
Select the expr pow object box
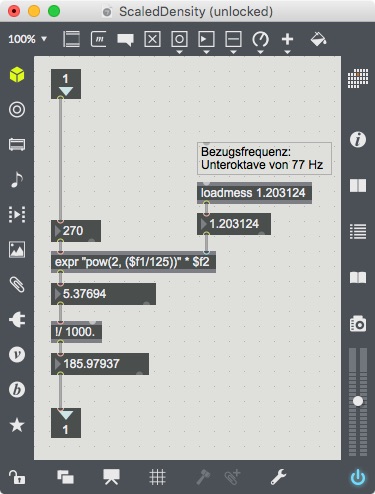133,262
